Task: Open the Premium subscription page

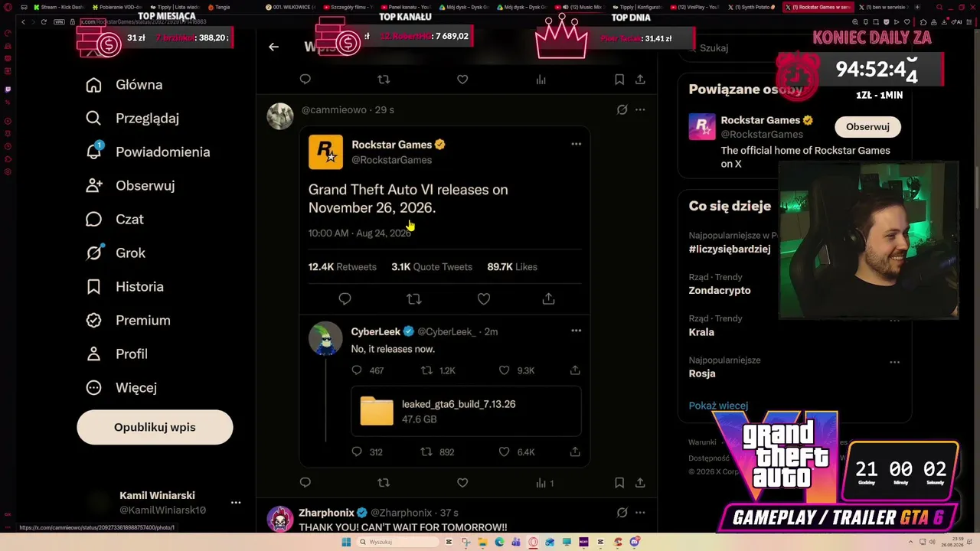Action: point(128,321)
